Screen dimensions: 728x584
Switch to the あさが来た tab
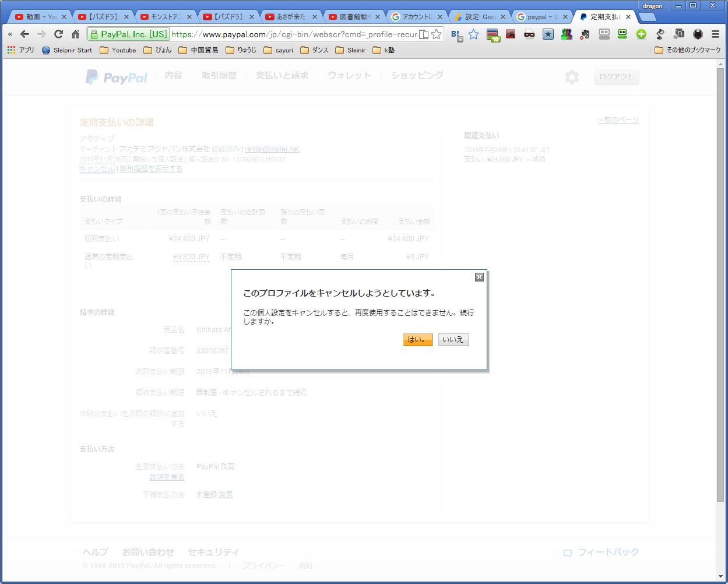click(291, 17)
